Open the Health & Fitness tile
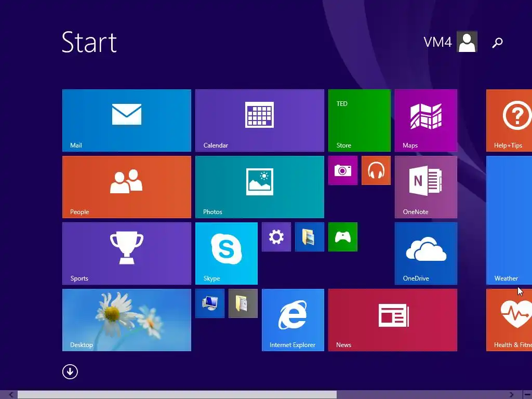This screenshot has width=532, height=399. pos(509,320)
